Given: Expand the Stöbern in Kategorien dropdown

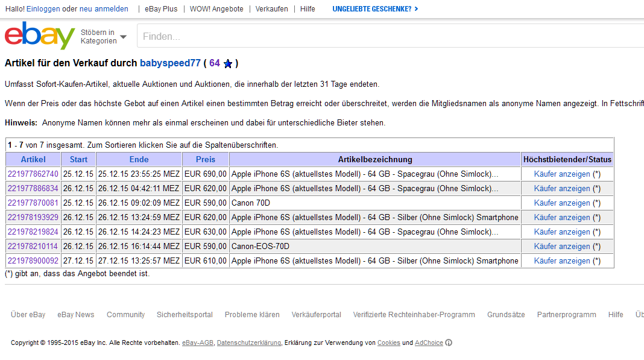Looking at the screenshot, I should [x=104, y=37].
